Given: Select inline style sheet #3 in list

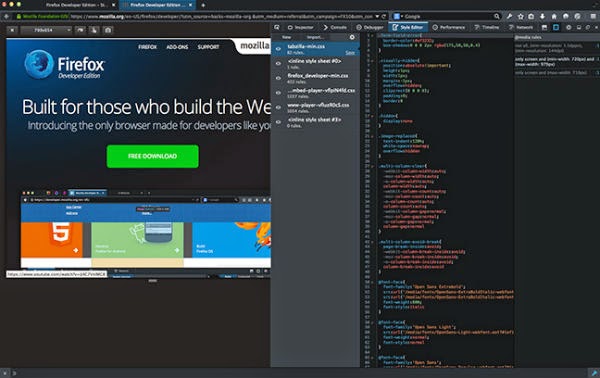Looking at the screenshot, I should 315,122.
